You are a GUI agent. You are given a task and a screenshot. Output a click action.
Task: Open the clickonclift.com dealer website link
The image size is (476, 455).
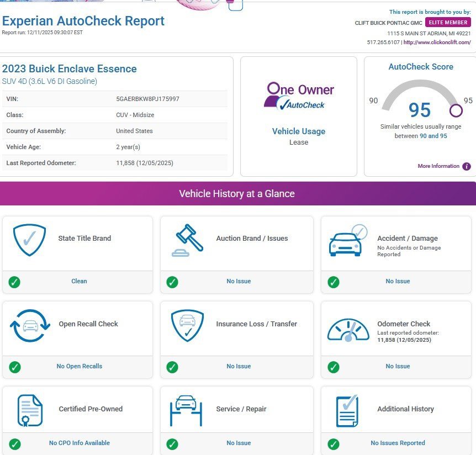(437, 43)
